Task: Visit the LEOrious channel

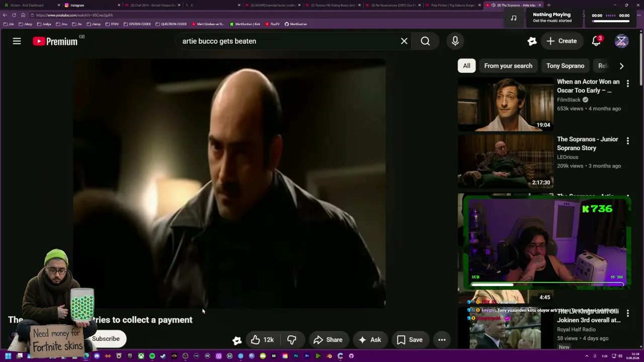Action: (568, 157)
